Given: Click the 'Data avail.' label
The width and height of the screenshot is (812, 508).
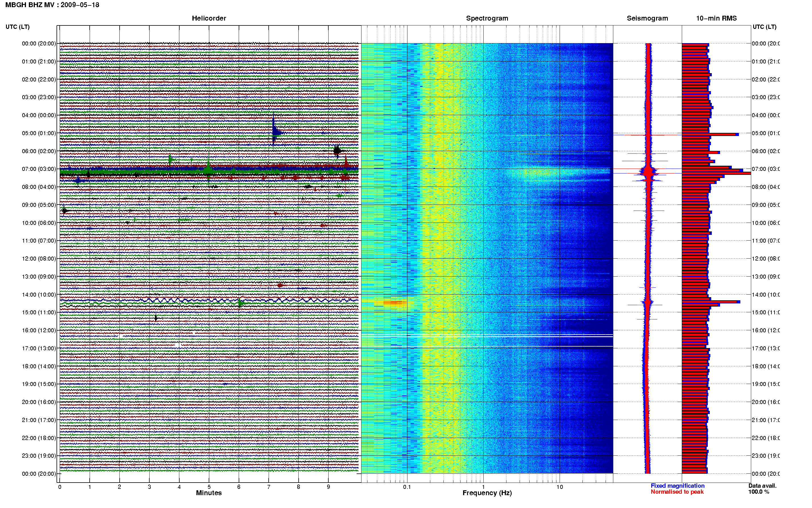Looking at the screenshot, I should 762,486.
